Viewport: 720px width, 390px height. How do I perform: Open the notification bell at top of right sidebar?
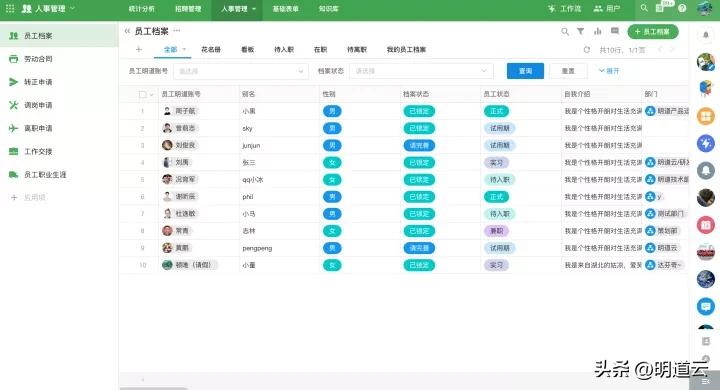[x=706, y=35]
